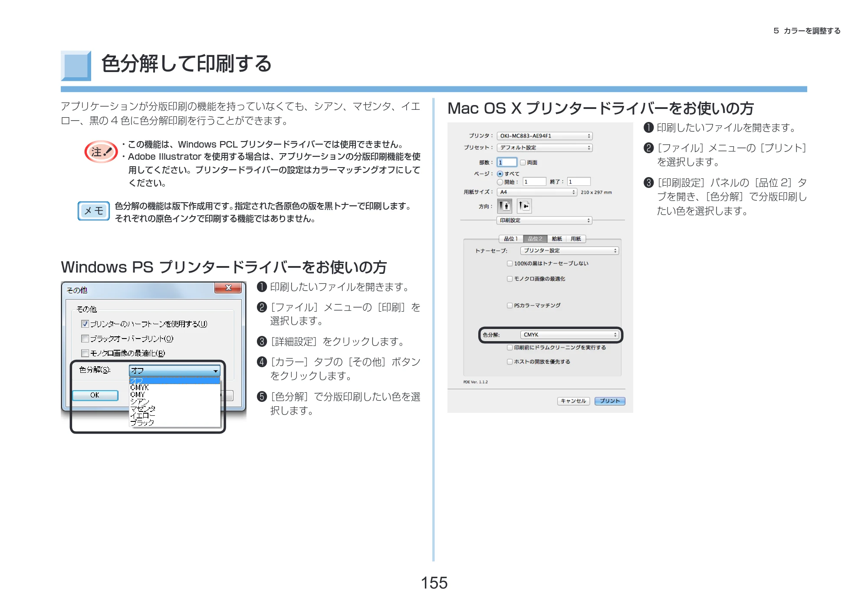This screenshot has width=868, height=615.
Task: Click the キャンセル button
Action: [x=573, y=401]
